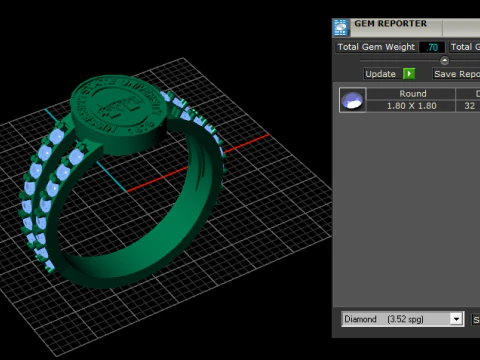Click the Total Gem Weight label
The width and height of the screenshot is (480, 360).
pos(376,47)
